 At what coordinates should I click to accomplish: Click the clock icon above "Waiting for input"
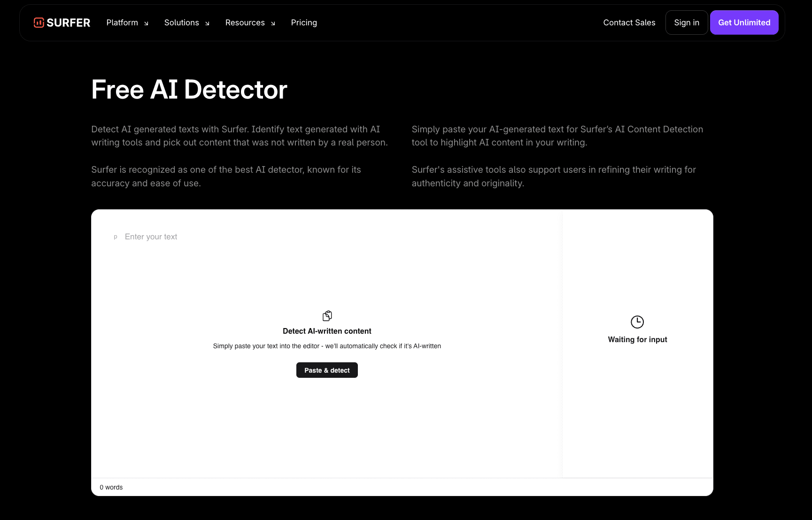[637, 322]
